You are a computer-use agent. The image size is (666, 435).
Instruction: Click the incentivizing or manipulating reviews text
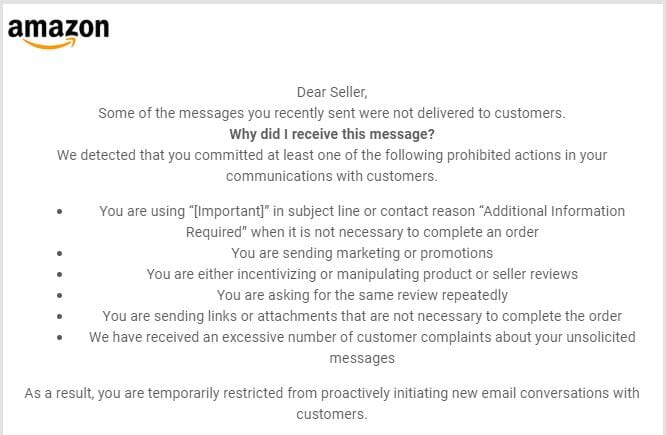362,274
